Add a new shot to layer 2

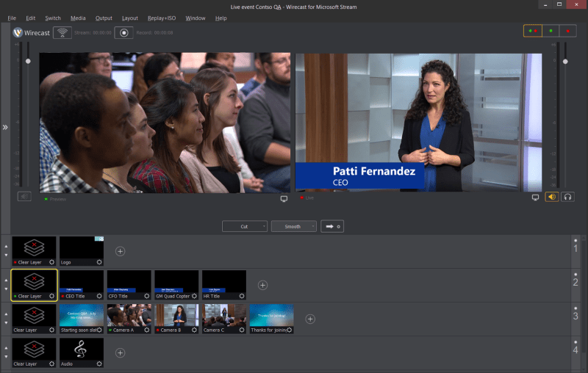[x=263, y=286]
